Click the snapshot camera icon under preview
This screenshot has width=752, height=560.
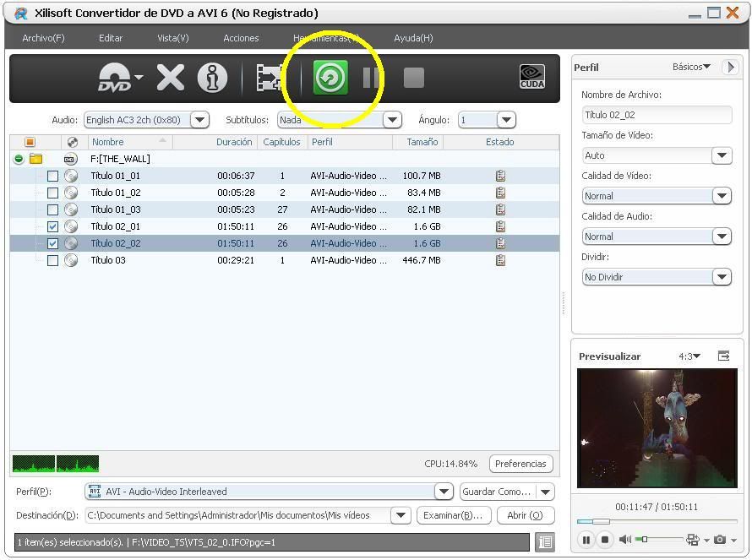pos(720,540)
